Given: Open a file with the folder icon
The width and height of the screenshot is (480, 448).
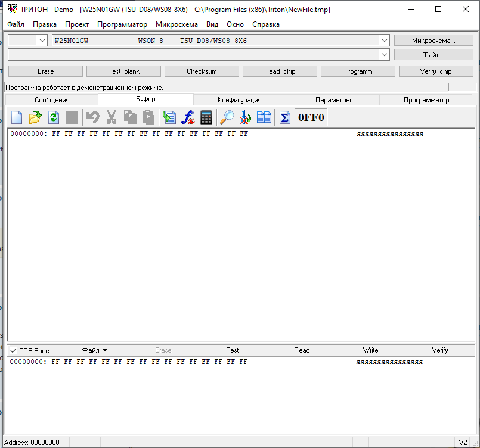Looking at the screenshot, I should [35, 117].
